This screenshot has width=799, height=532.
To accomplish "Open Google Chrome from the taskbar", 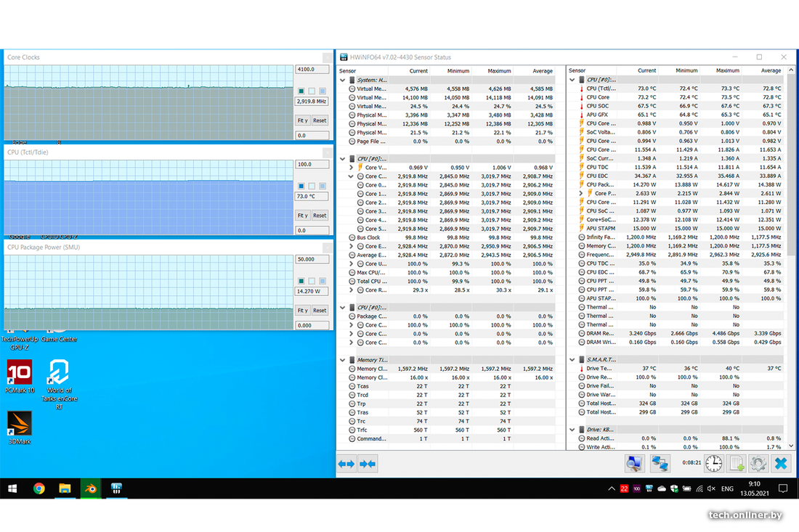I will click(39, 488).
